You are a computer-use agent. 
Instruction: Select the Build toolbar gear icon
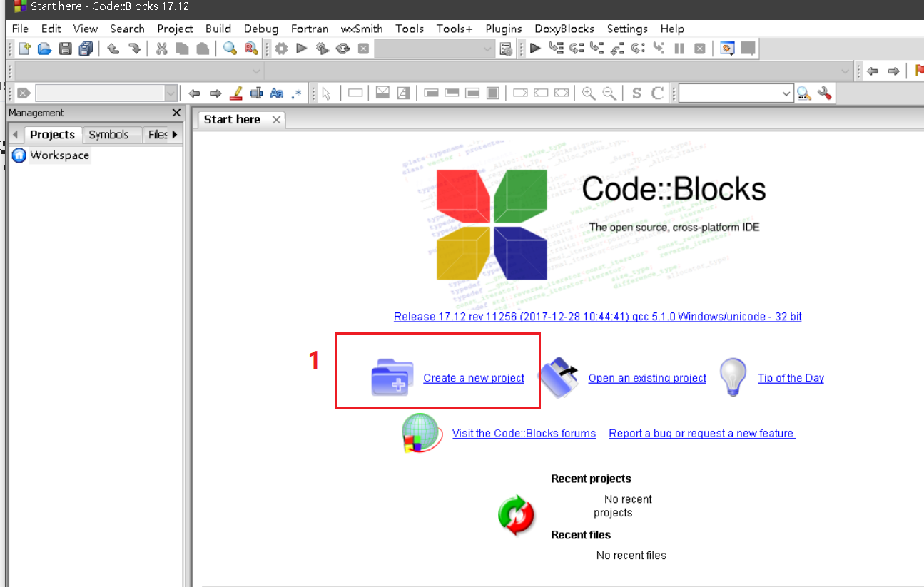tap(280, 49)
